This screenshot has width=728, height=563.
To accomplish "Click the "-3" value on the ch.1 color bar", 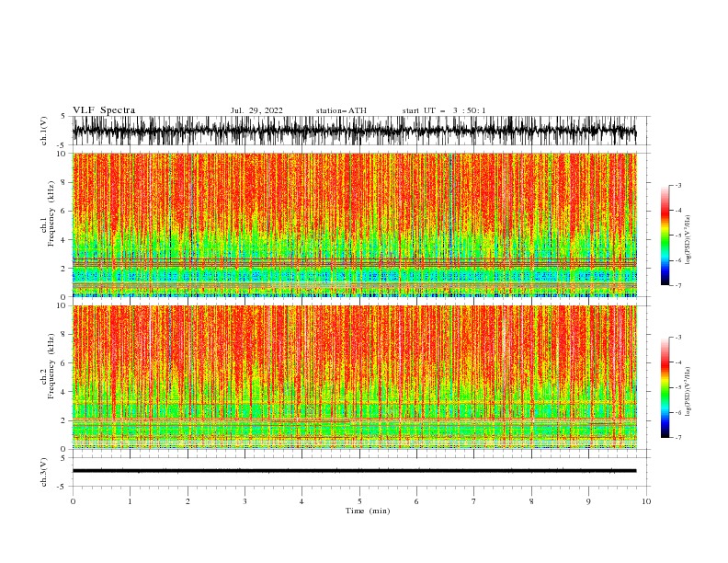I will (x=677, y=185).
